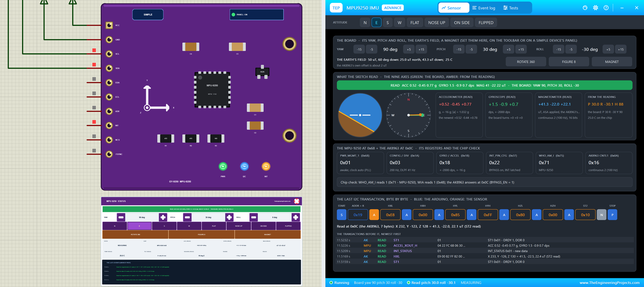
Task: Switch to the Sensor tab
Action: pyautogui.click(x=454, y=8)
